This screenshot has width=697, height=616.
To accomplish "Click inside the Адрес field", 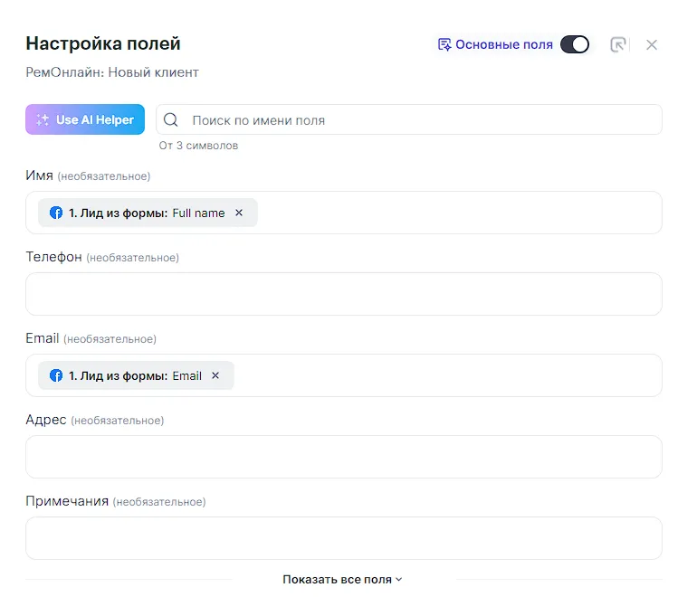I will pos(344,457).
